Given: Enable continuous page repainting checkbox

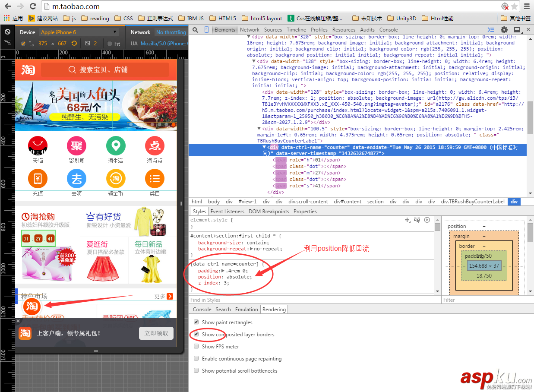Looking at the screenshot, I should (x=196, y=358).
